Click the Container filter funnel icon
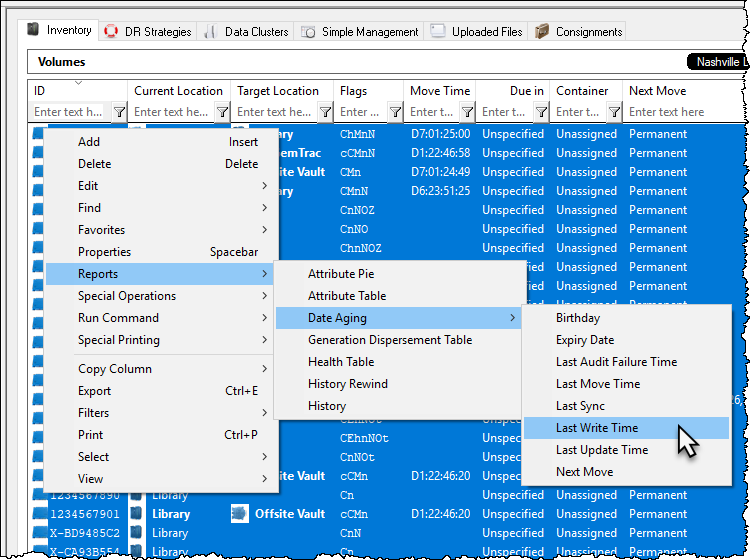 [615, 112]
